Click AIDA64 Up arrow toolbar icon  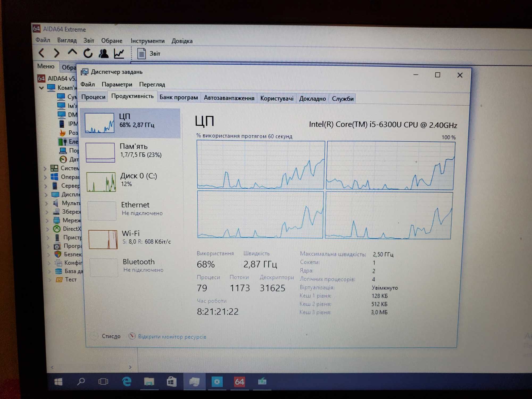72,52
